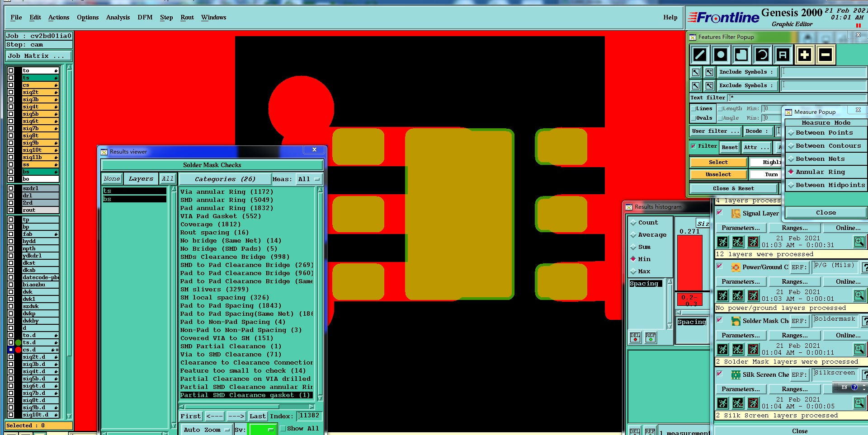Select Between Contours measure mode
The image size is (868, 435).
point(826,146)
